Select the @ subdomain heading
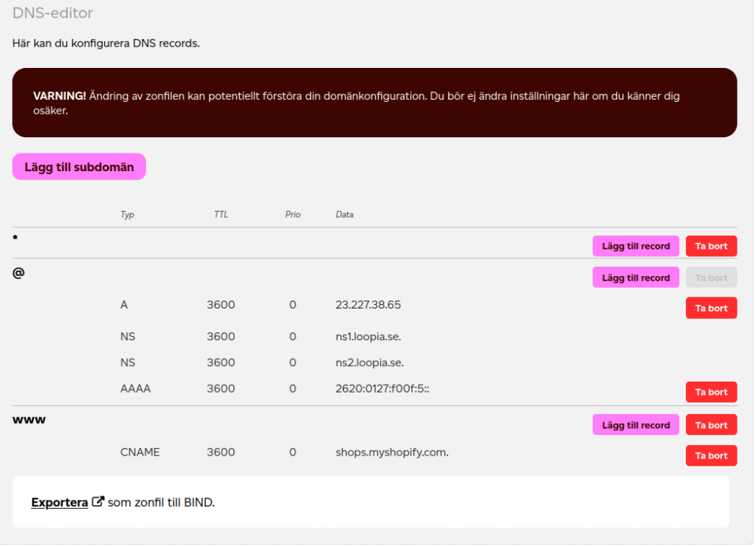The height and width of the screenshot is (547, 756). (x=18, y=272)
